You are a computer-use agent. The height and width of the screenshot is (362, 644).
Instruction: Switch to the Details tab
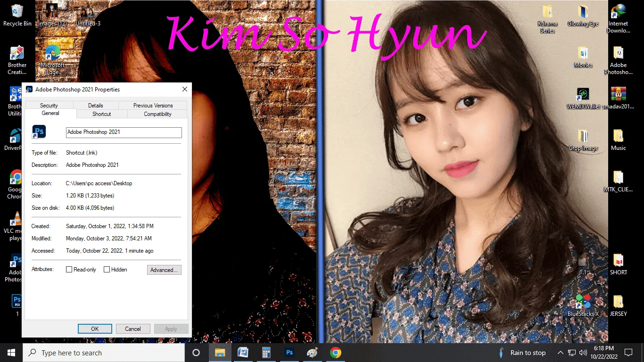pos(96,106)
